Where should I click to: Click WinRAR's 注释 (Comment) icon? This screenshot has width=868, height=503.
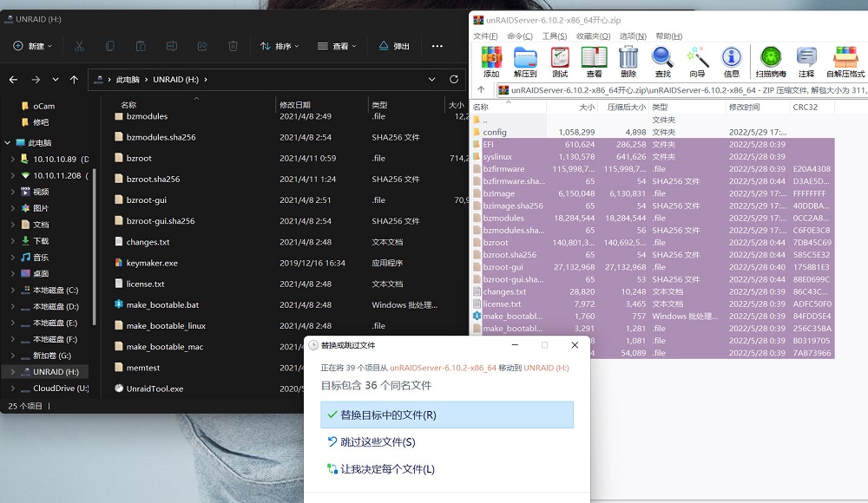point(806,62)
